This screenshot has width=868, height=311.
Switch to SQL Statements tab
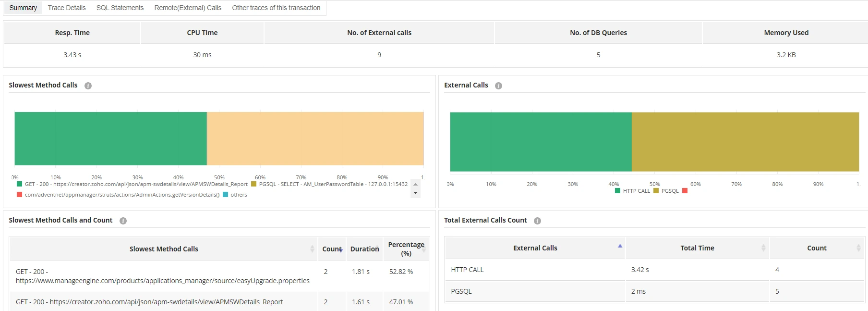tap(120, 8)
